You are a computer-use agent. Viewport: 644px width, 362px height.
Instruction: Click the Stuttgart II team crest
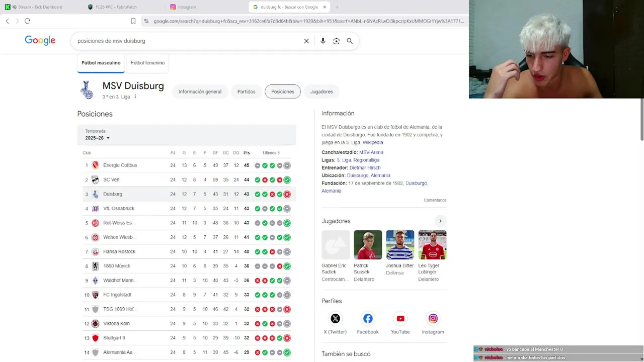(95, 338)
